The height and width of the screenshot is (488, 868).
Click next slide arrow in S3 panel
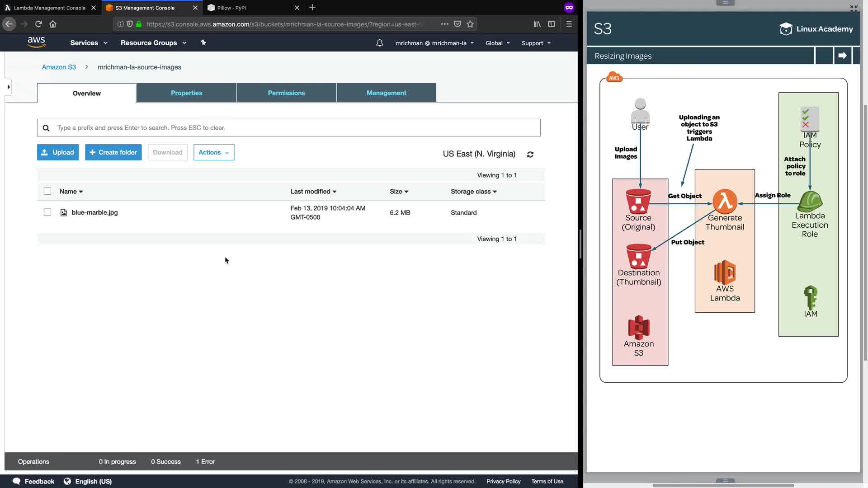click(x=842, y=56)
